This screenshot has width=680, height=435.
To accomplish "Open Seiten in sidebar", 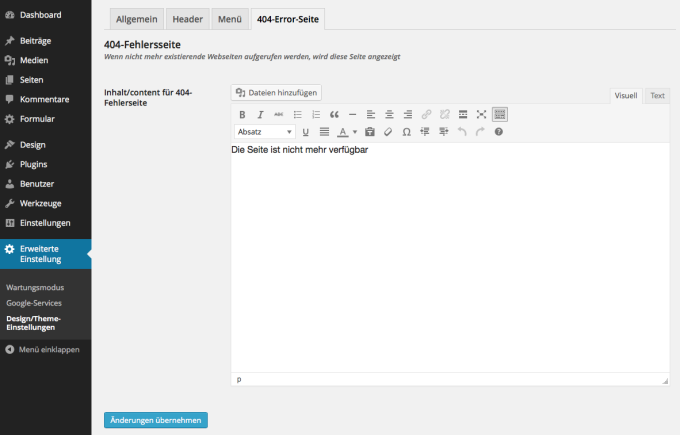I will [x=46, y=80].
